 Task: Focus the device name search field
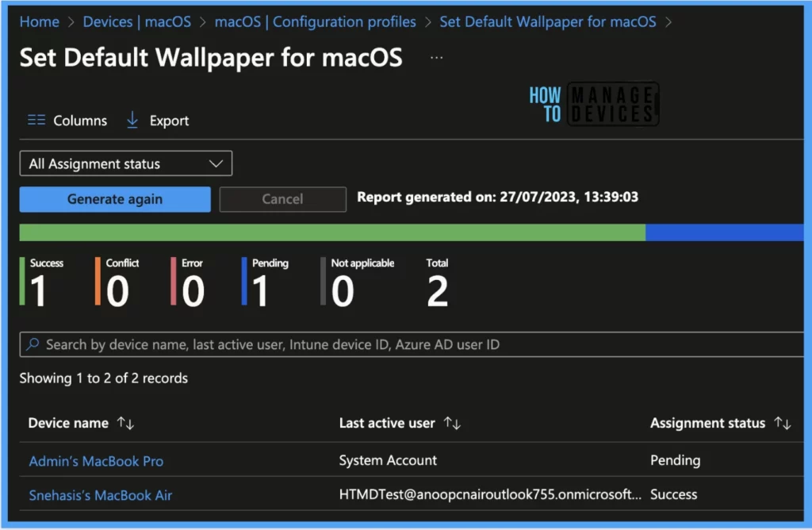[x=412, y=344]
